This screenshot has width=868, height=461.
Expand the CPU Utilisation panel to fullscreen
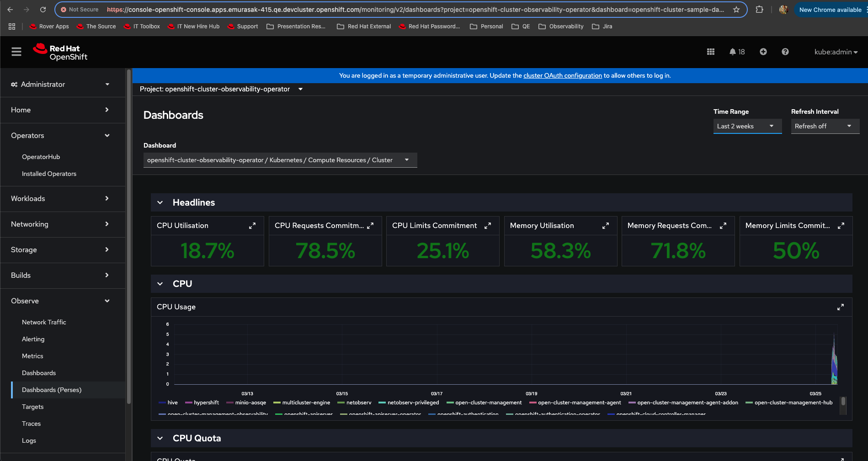click(x=252, y=226)
